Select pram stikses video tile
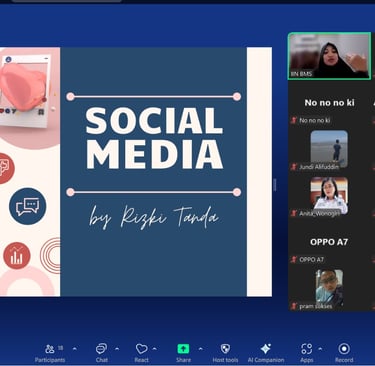 tap(329, 288)
